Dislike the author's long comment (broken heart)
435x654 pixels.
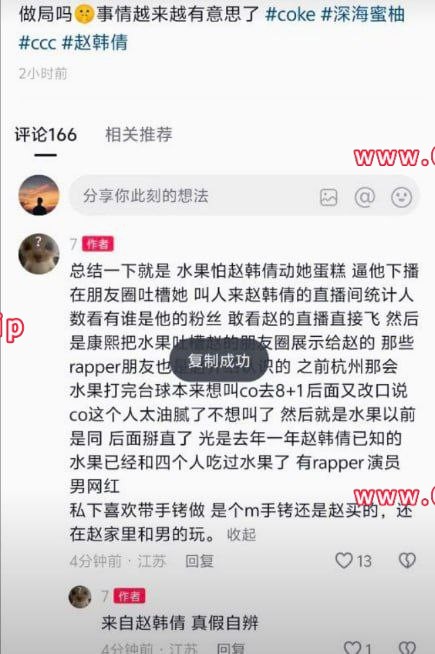point(407,560)
